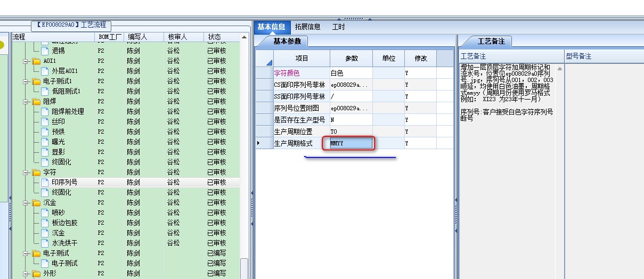This screenshot has width=644, height=279.
Task: Click the 项目 column header
Action: pyautogui.click(x=301, y=59)
